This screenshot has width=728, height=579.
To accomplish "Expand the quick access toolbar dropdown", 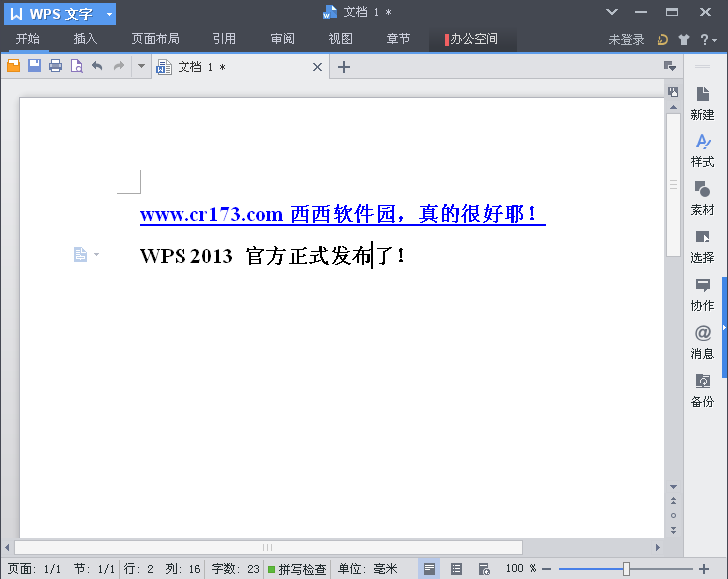I will (x=141, y=66).
